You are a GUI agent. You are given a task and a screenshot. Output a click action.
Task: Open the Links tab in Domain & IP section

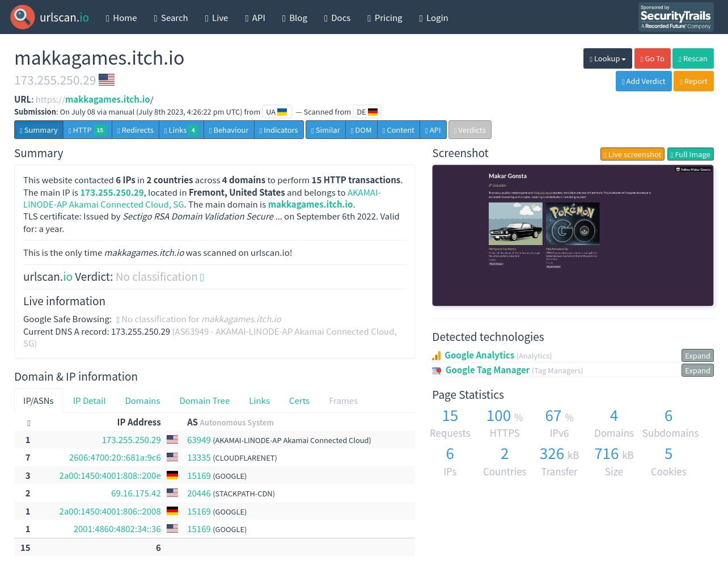(x=259, y=401)
